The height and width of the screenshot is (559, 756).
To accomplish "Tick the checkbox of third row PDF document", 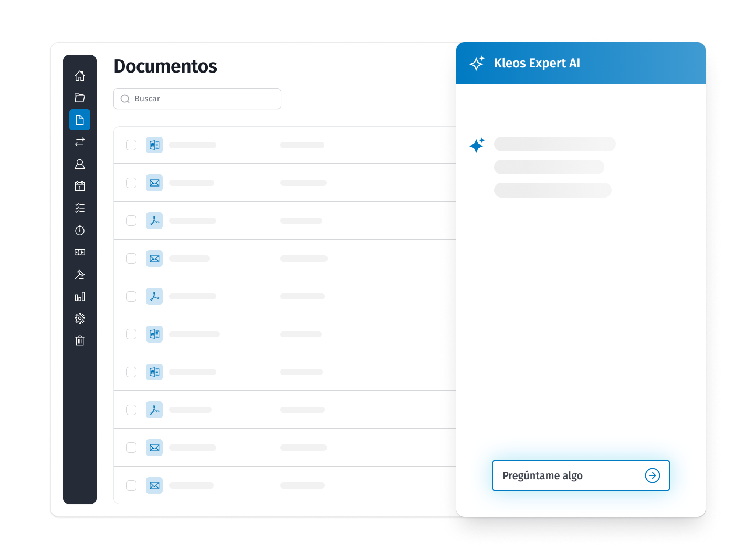I will click(131, 221).
